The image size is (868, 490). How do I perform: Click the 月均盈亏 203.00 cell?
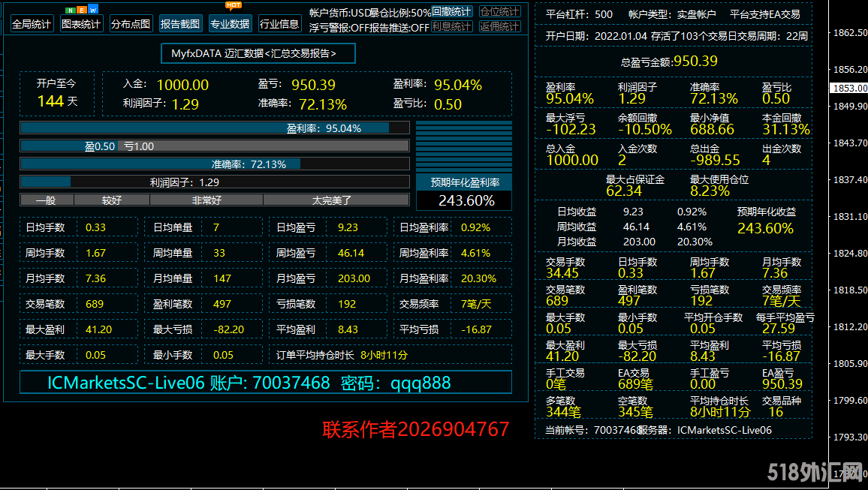click(x=329, y=278)
